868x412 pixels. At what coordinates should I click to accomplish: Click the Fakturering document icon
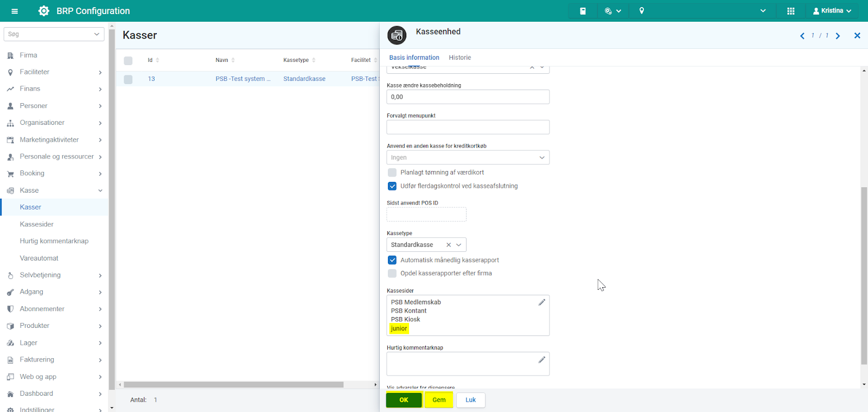[10, 360]
